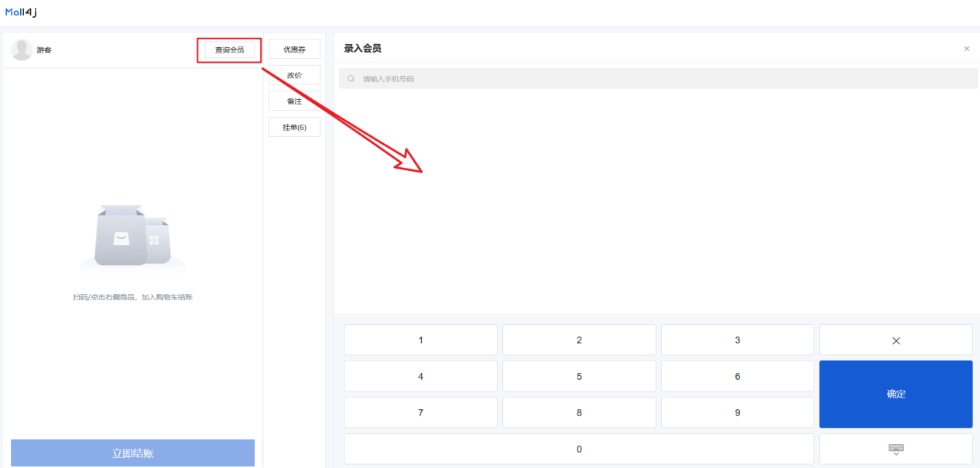
Task: Tap keypad digit 9
Action: [x=738, y=412]
